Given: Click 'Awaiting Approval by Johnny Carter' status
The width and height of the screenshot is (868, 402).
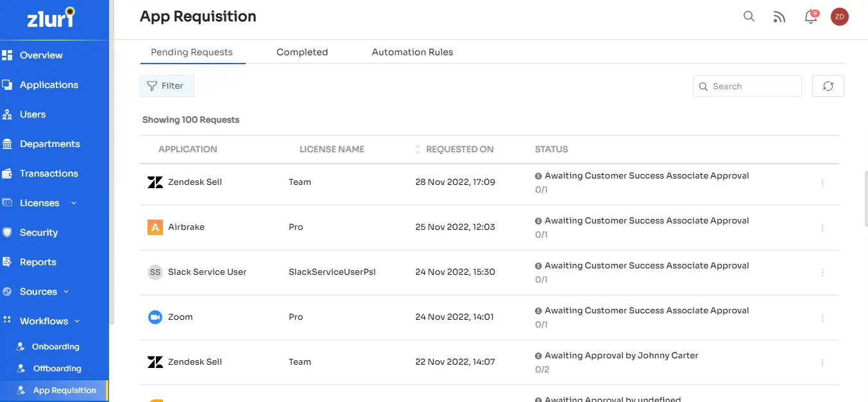Looking at the screenshot, I should tap(622, 355).
